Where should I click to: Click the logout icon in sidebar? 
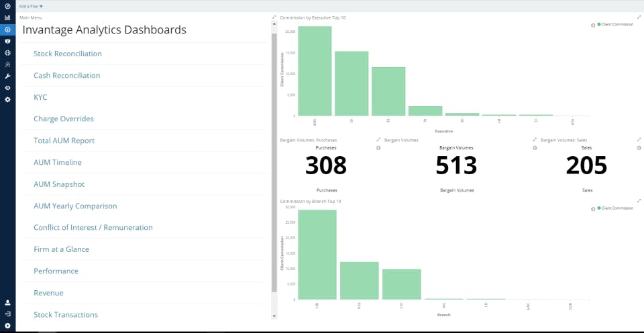point(7,314)
